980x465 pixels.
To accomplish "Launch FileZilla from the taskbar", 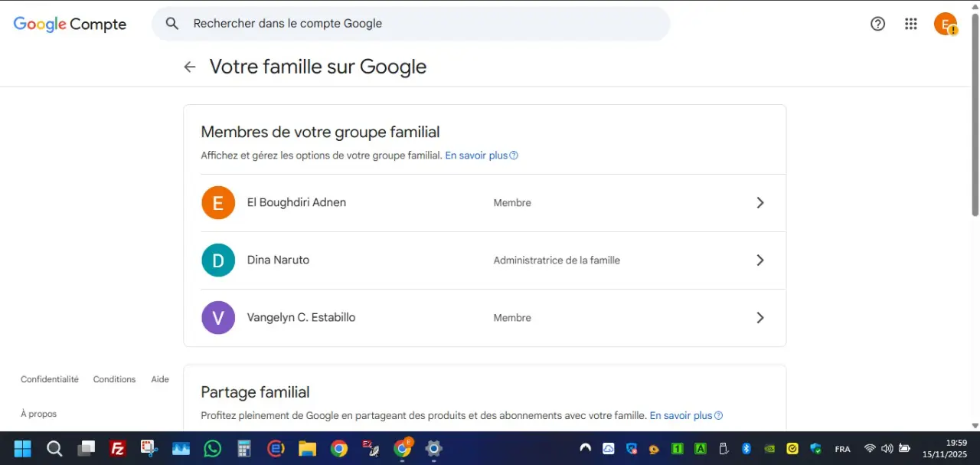I will (x=118, y=449).
